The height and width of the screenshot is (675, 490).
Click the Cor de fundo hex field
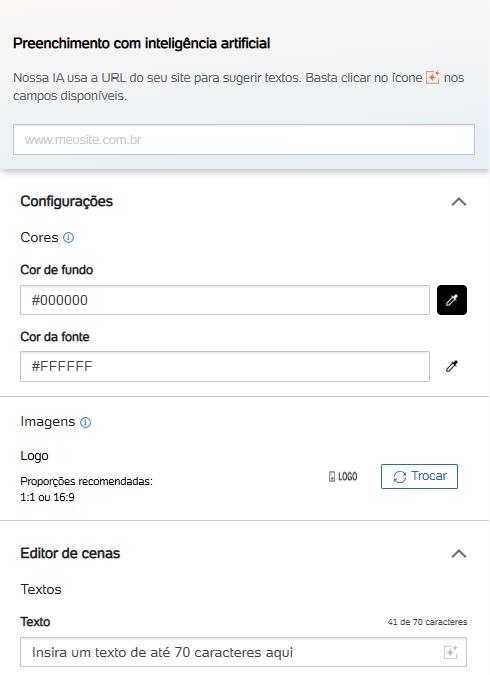tap(225, 300)
